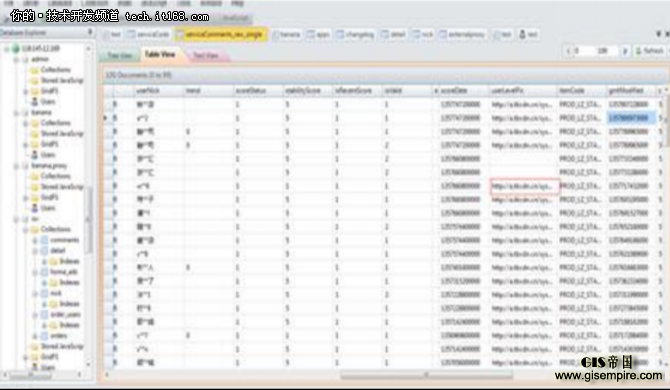Image resolution: width=670 pixels, height=390 pixels.
Task: Switch to the Text View tab
Action: [206, 56]
